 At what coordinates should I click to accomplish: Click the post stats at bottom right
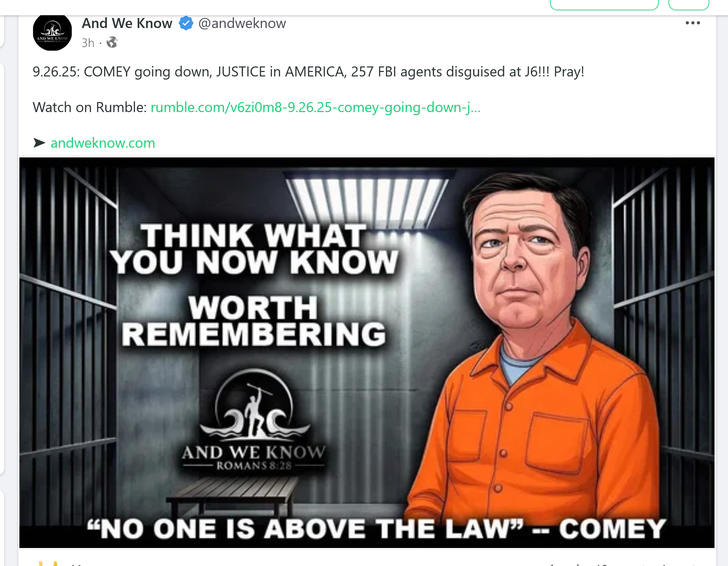coord(623,564)
